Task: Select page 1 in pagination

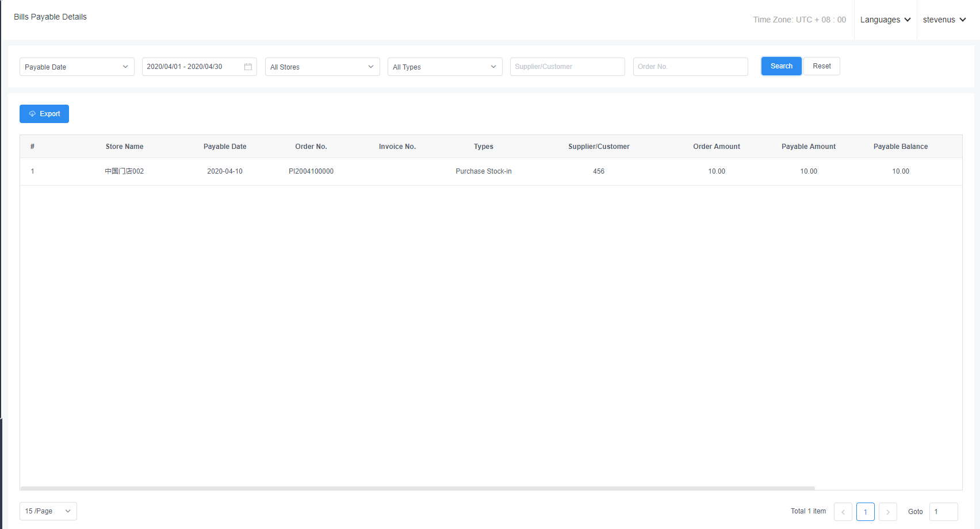Action: (x=865, y=512)
